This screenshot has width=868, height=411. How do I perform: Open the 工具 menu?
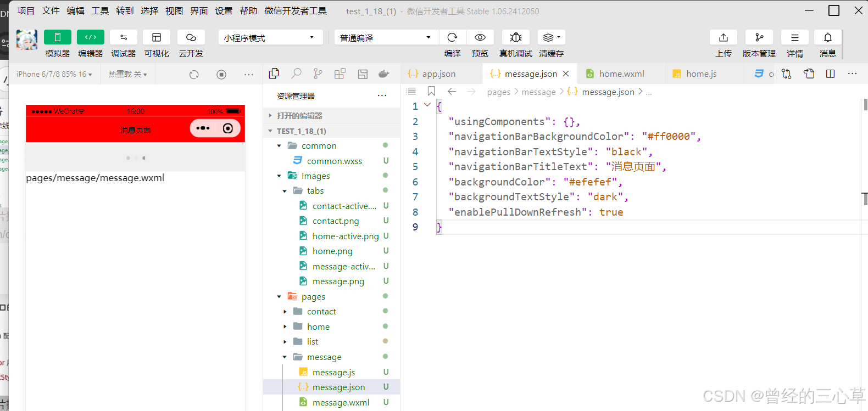tap(100, 10)
